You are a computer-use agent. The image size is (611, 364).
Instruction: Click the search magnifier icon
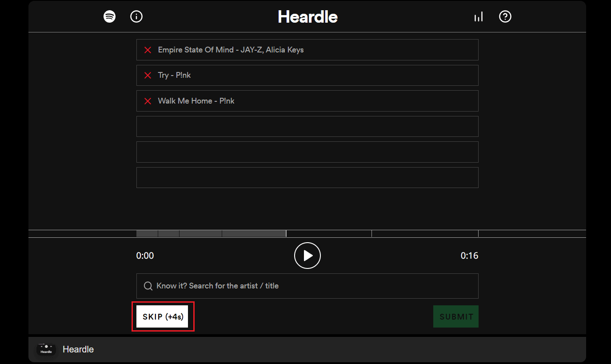click(x=148, y=286)
